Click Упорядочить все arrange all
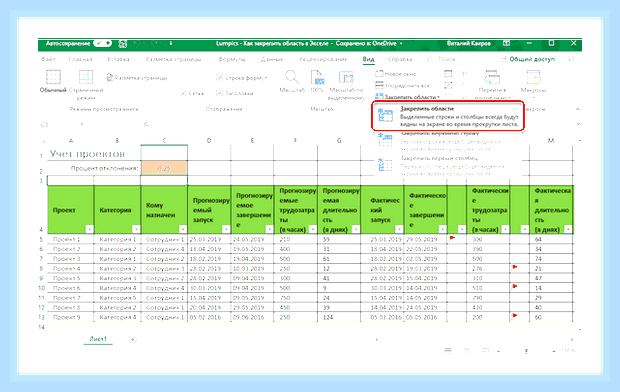This screenshot has width=620, height=392. [402, 85]
